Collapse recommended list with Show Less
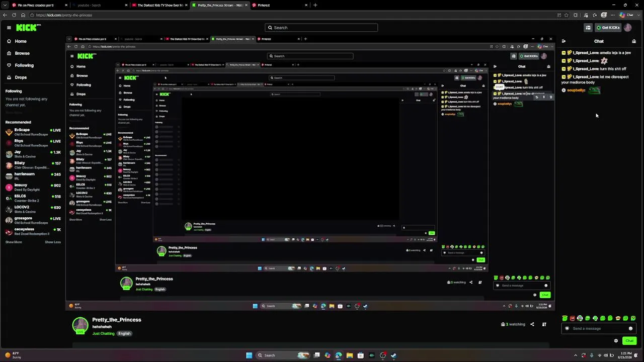This screenshot has height=362, width=644. pyautogui.click(x=53, y=242)
